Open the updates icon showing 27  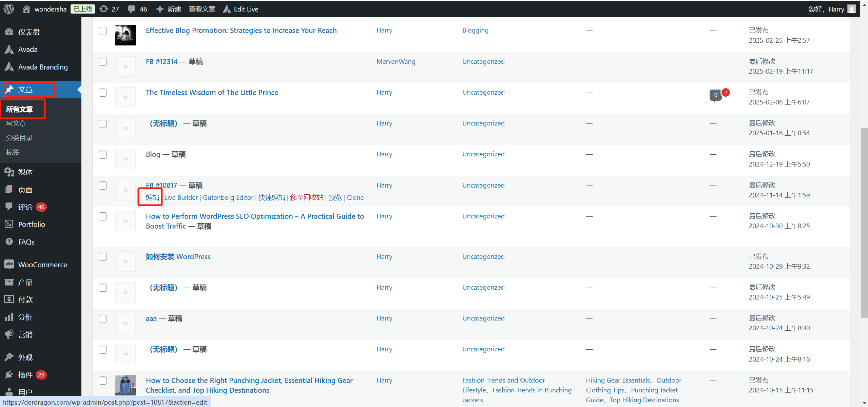(x=104, y=9)
